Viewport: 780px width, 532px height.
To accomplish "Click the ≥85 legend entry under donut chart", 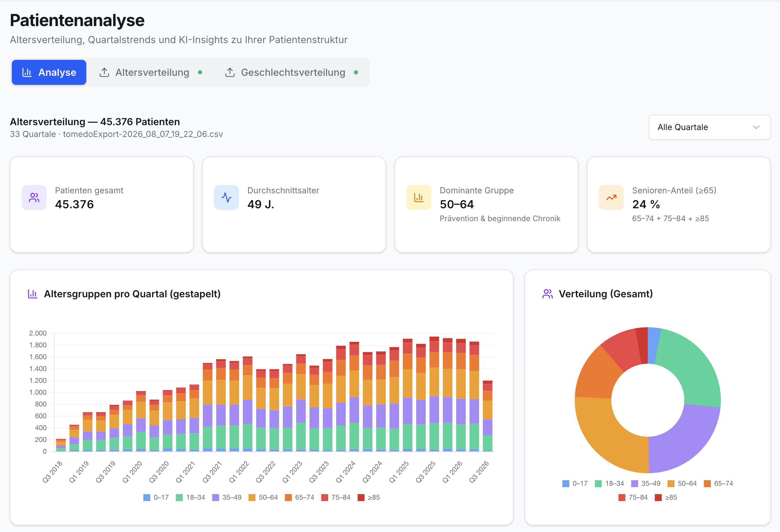I will 666,497.
